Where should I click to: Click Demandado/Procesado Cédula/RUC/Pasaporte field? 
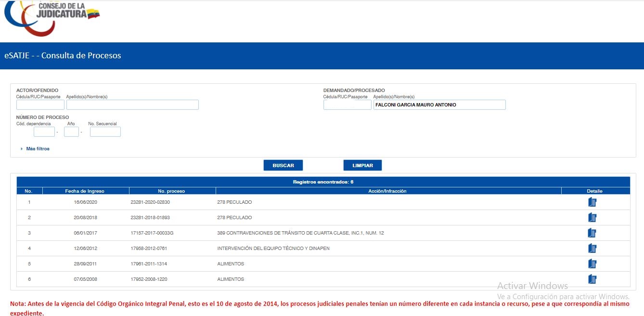click(x=347, y=105)
